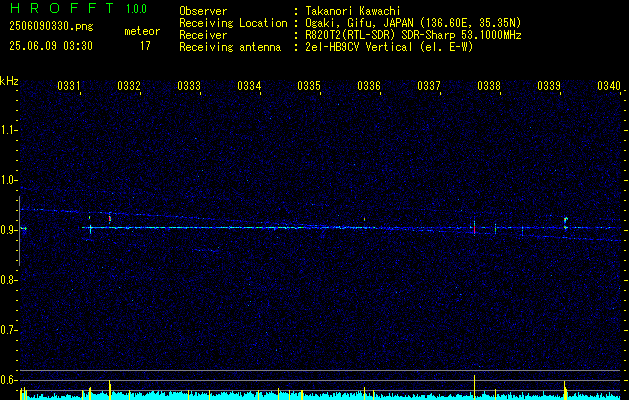Click antenna 2el-HB9CV Vertical text
Viewport: 629px width, 400px height.
coord(388,47)
